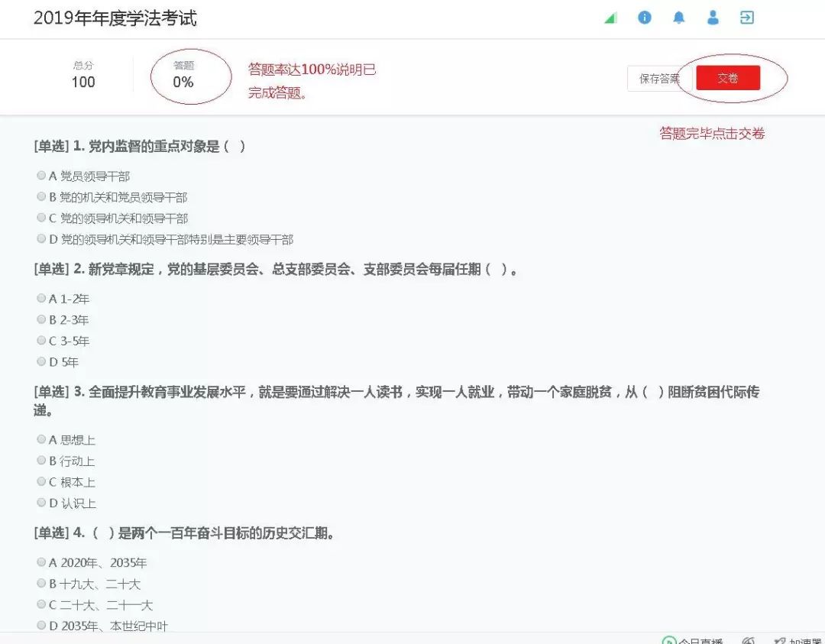
Task: Click the eye icon near the bottom
Action: tap(749, 640)
